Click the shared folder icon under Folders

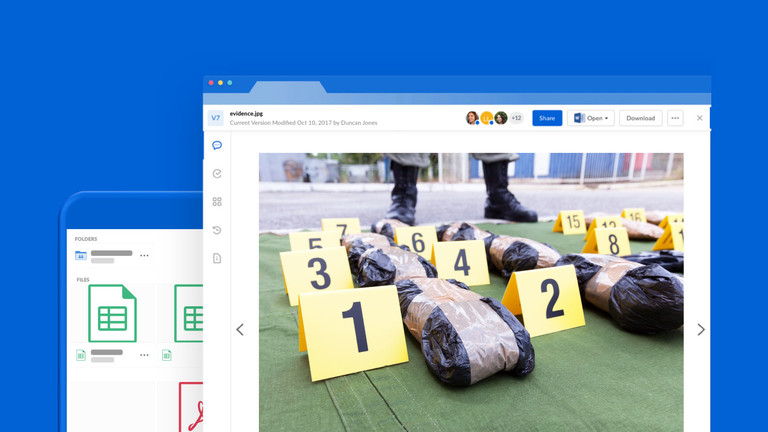81,256
